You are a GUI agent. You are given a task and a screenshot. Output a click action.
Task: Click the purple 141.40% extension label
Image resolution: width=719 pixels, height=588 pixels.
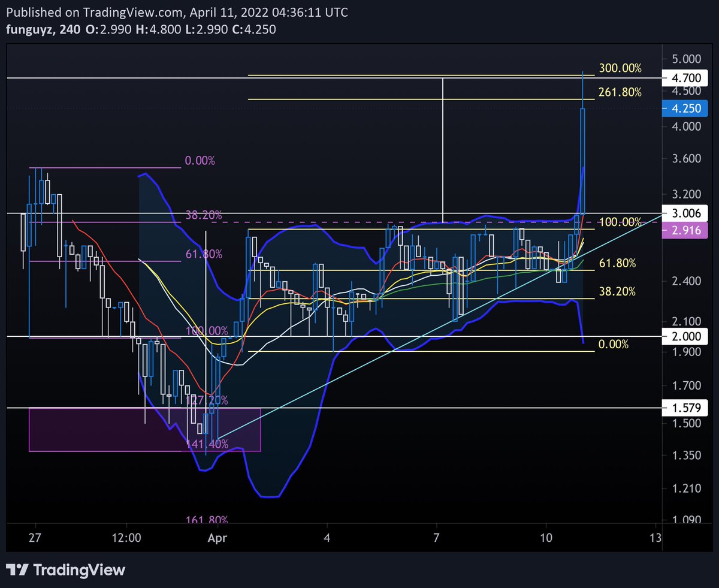click(207, 444)
